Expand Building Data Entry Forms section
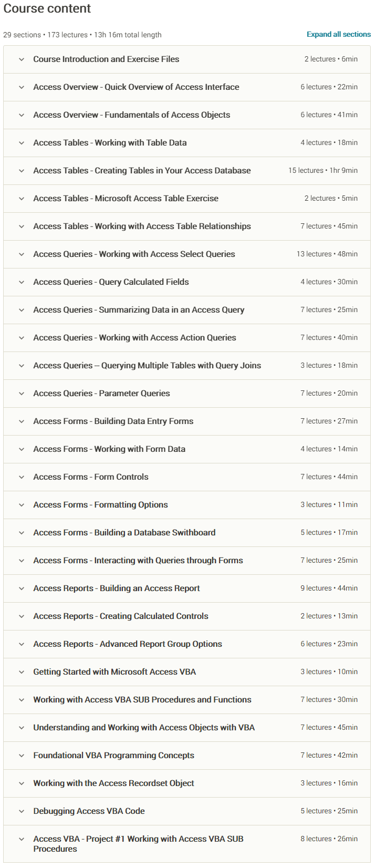The height and width of the screenshot is (868, 375). coord(22,421)
